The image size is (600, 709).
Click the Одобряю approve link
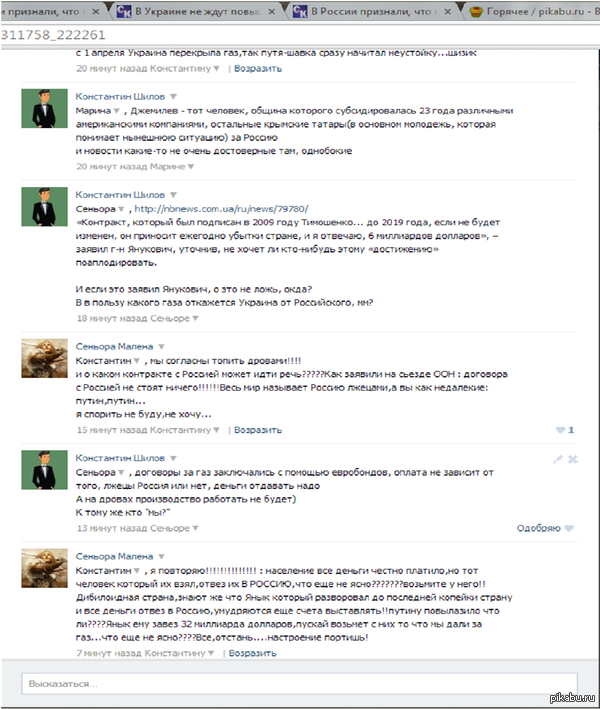539,528
